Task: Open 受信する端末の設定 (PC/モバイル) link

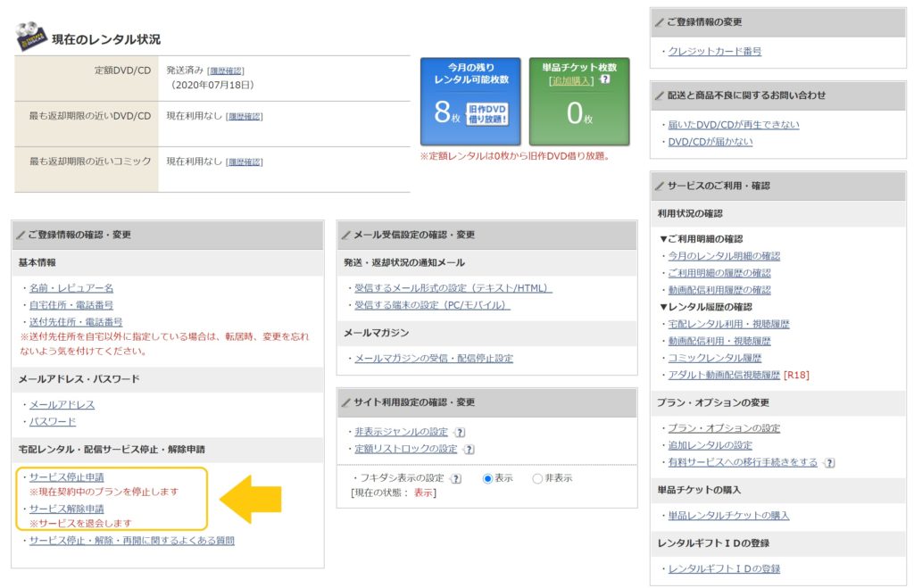Action: pyautogui.click(x=432, y=305)
